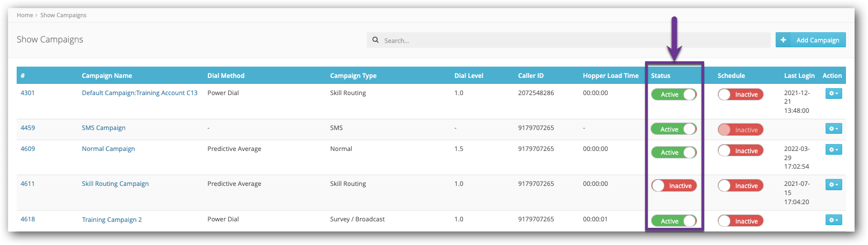Image resolution: width=868 pixels, height=245 pixels.
Task: Open campaign ID 4459 link
Action: 28,128
